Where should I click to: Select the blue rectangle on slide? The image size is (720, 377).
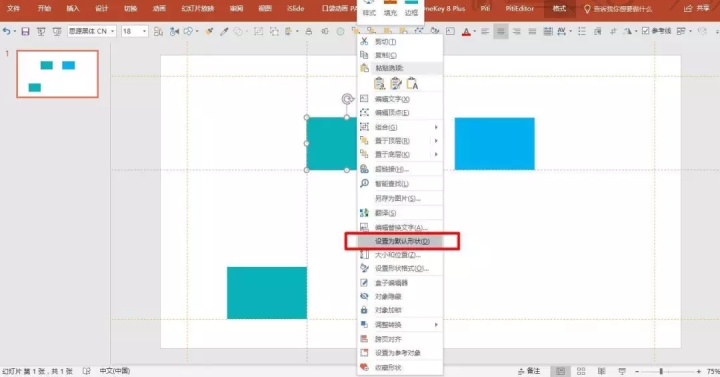click(x=495, y=144)
